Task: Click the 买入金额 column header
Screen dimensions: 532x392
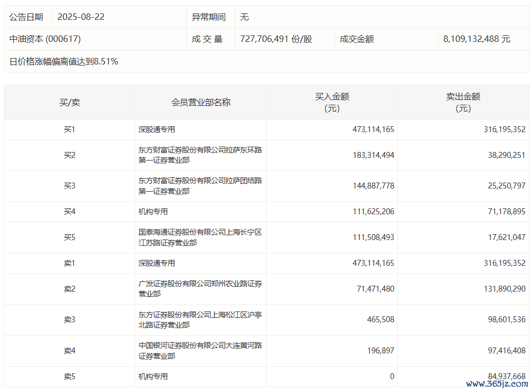Action: pyautogui.click(x=332, y=102)
